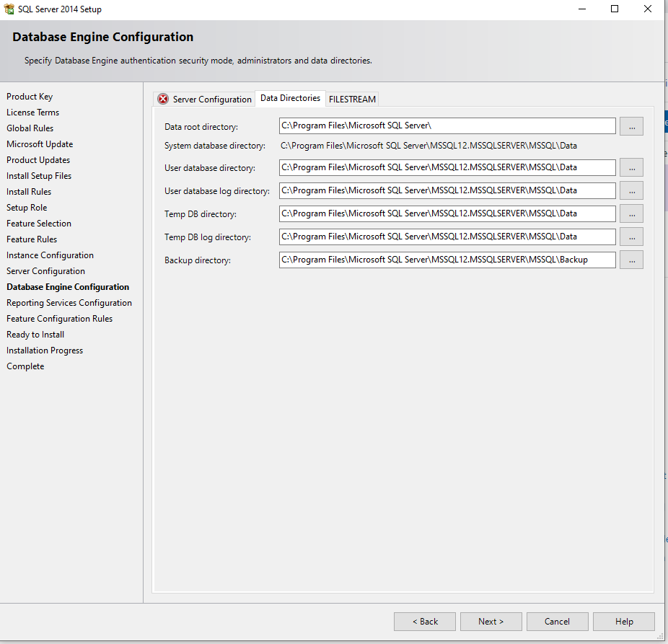Browse for the Temp DB directory
668x644 pixels.
[631, 213]
